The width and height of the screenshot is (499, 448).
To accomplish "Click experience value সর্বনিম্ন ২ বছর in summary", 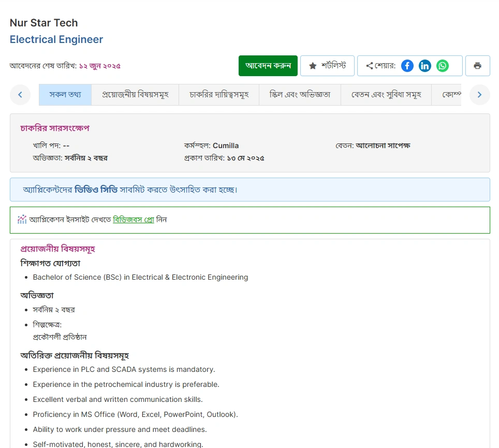I will point(86,158).
